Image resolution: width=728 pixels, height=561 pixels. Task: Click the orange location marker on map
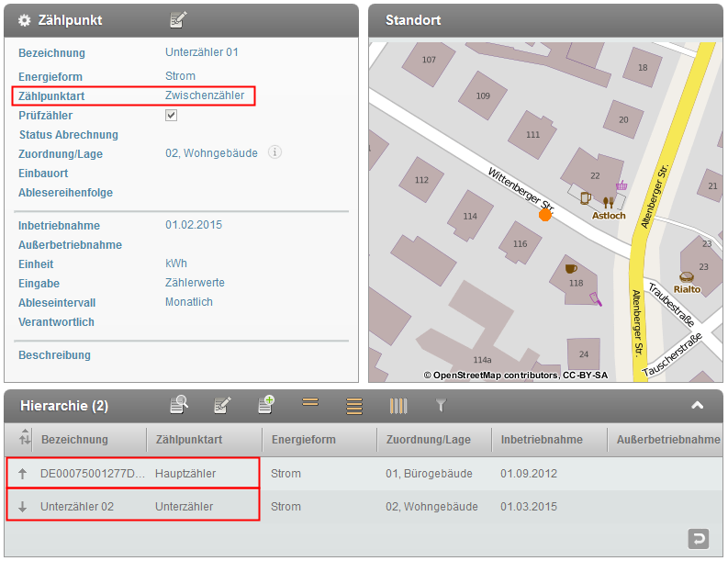tap(545, 215)
